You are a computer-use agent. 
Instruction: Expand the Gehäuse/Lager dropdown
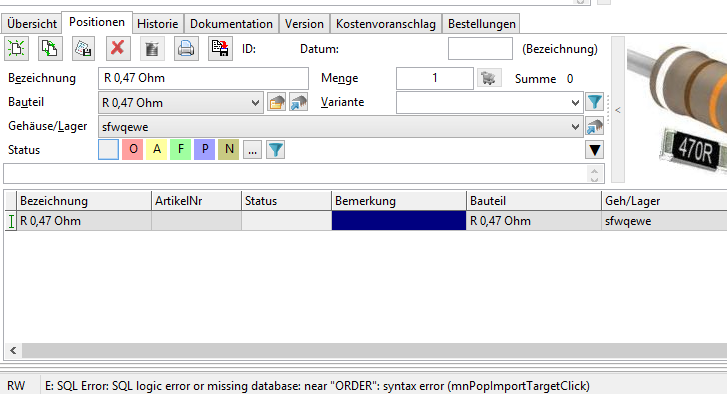[575, 127]
